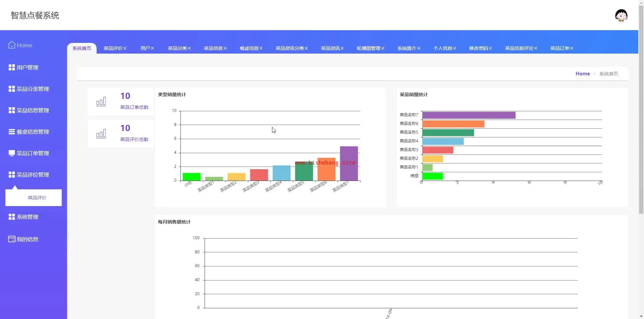Click the Home breadcrumb link
This screenshot has width=644, height=319.
(583, 74)
